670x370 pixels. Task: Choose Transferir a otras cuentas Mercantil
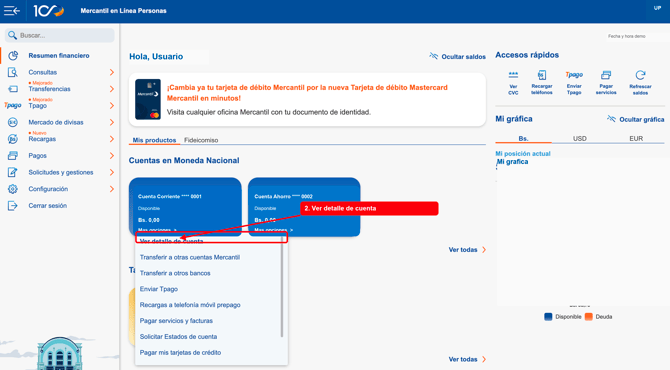pyautogui.click(x=190, y=257)
